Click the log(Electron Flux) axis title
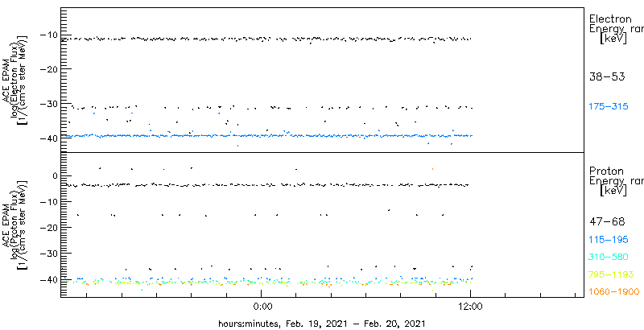644x330 pixels. (14, 80)
